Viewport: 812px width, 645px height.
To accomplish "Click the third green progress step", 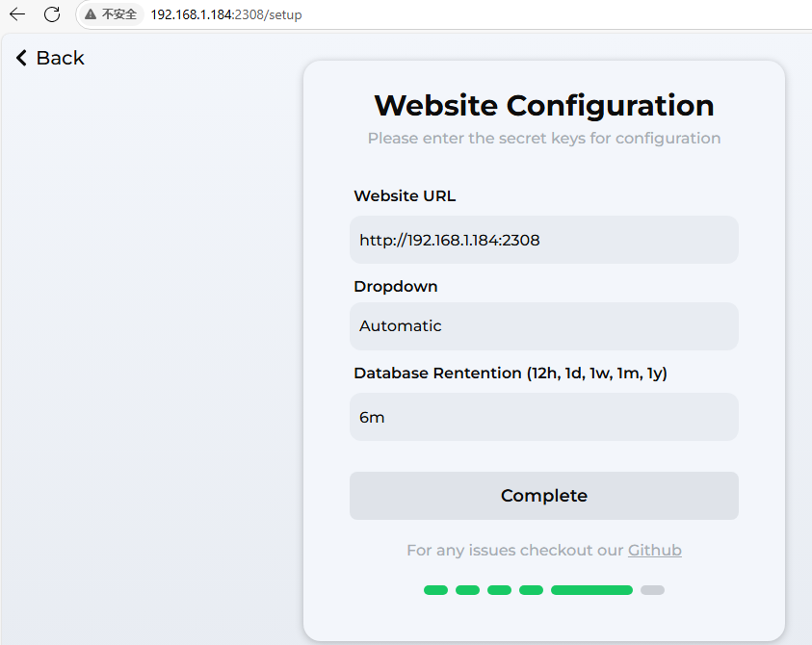I will coord(499,590).
